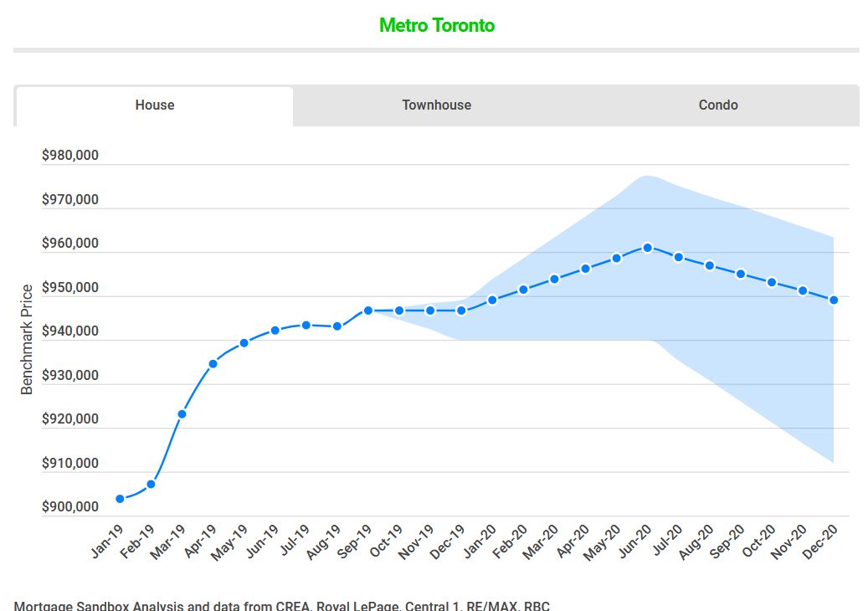Screen dimensions: 868x611
Task: Click the $980,000 axis label
Action: coord(70,155)
